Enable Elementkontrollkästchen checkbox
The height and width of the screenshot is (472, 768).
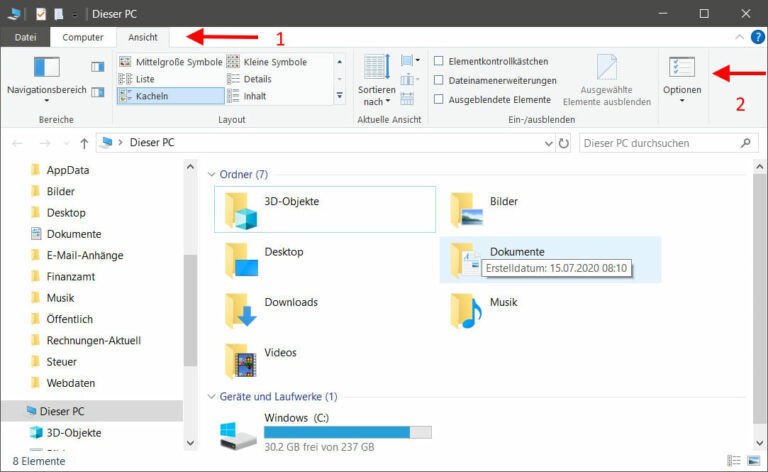click(439, 61)
